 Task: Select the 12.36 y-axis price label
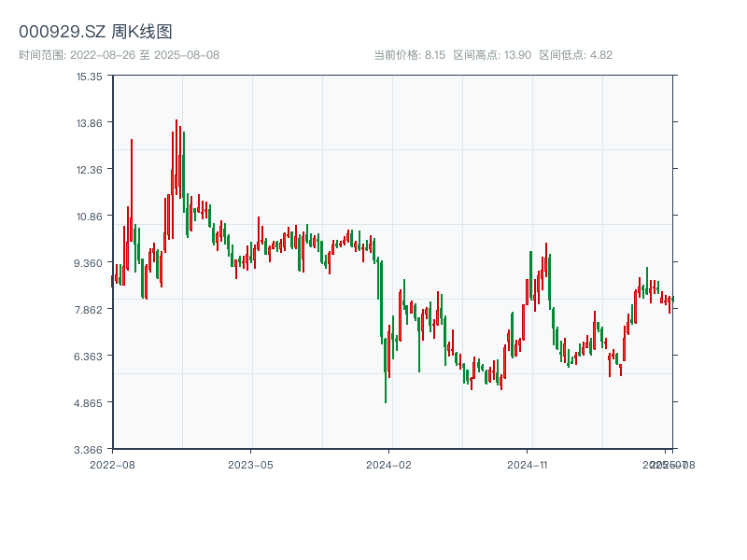pyautogui.click(x=90, y=170)
